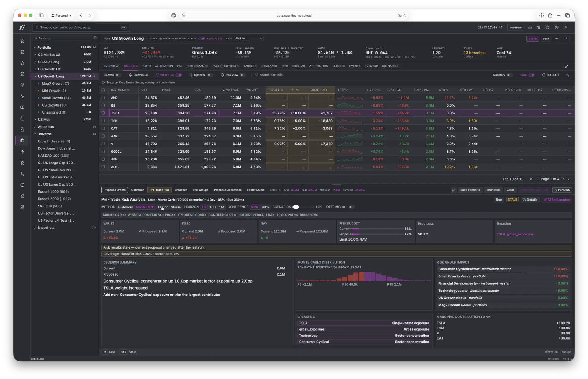The image size is (588, 379).
Task: Click the rocket logo icon
Action: (x=22, y=28)
